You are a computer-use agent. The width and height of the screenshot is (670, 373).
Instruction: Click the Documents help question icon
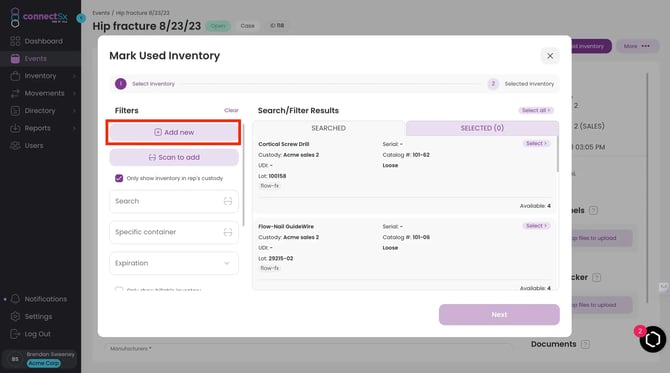tap(585, 344)
